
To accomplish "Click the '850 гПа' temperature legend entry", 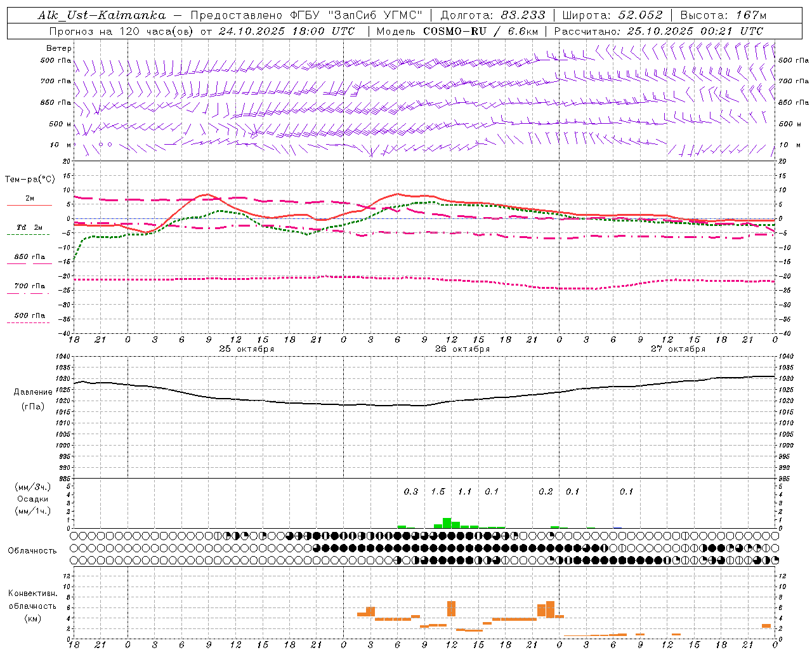I will point(30,257).
